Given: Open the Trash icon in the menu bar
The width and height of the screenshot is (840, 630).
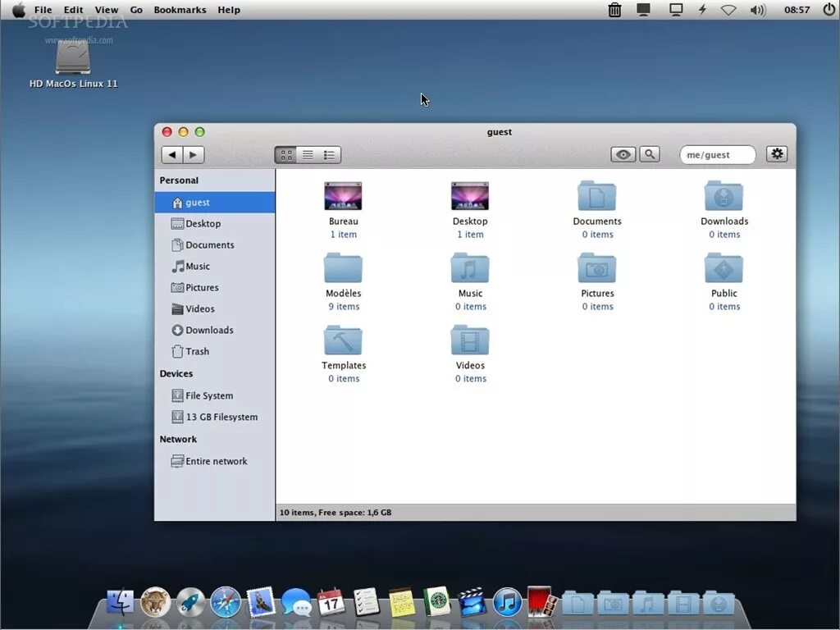Looking at the screenshot, I should pyautogui.click(x=614, y=9).
